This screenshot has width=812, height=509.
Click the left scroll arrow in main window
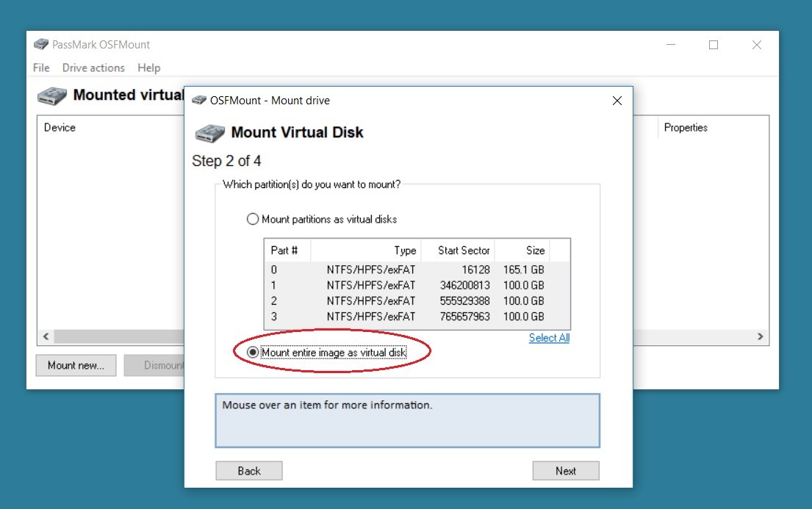pos(46,336)
